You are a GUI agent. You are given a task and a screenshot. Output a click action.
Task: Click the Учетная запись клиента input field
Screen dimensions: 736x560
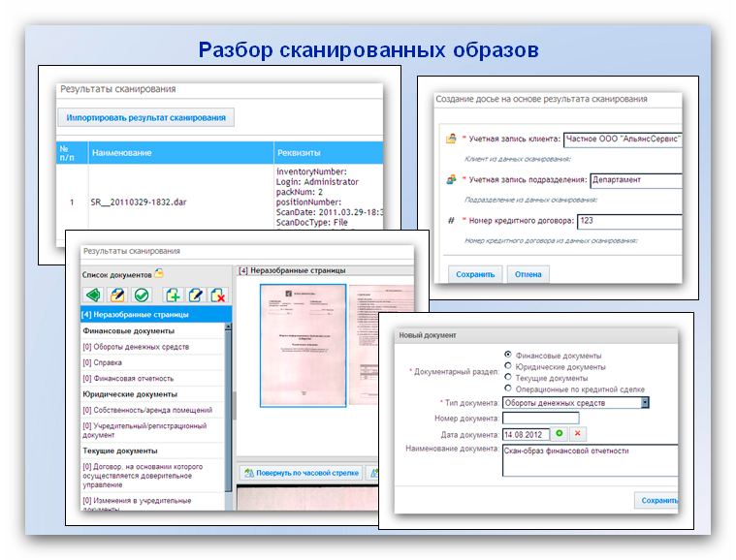(x=623, y=140)
